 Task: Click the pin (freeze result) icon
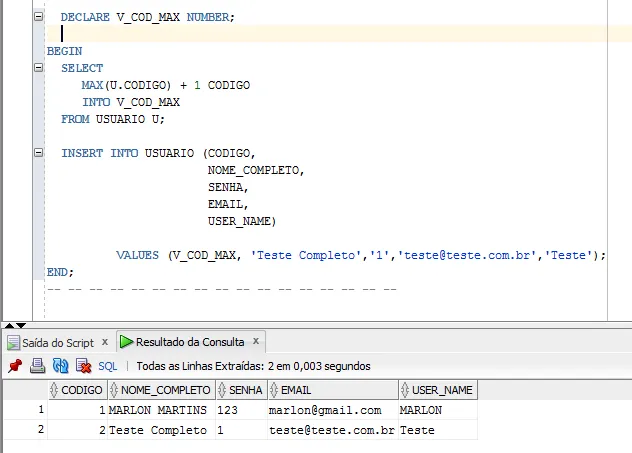(15, 366)
